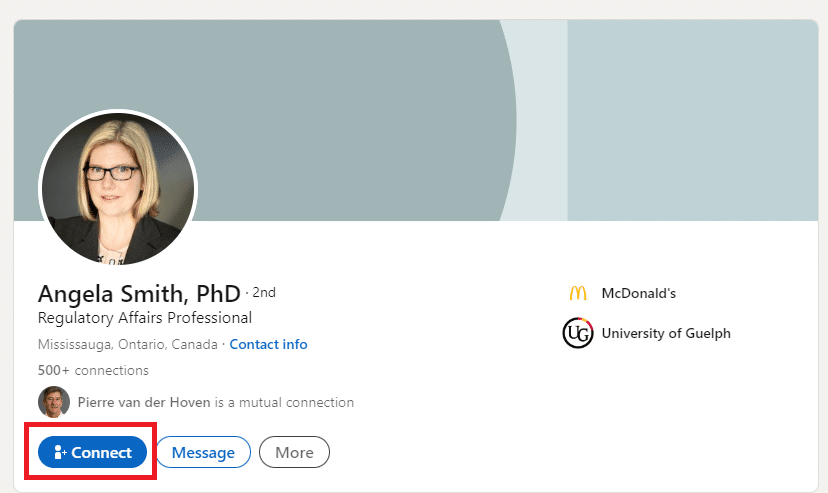The width and height of the screenshot is (828, 493).
Task: Click the add-person icon inside Connect
Action: tap(60, 453)
